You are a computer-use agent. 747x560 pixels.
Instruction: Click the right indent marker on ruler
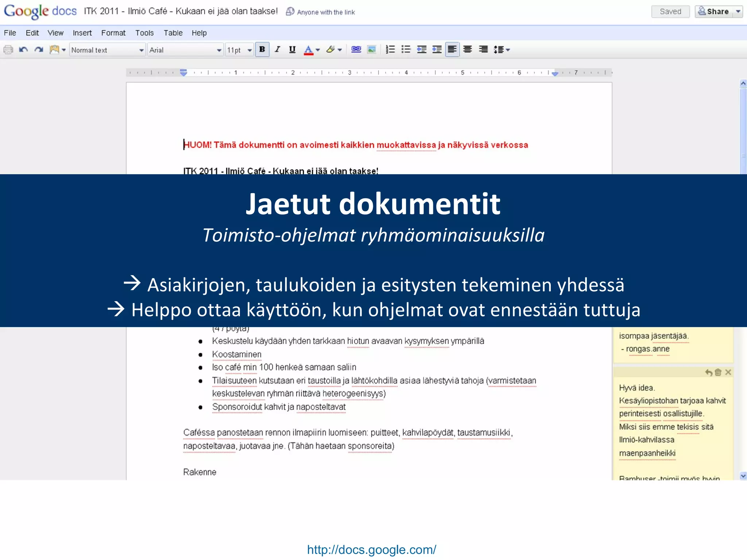[x=555, y=73]
